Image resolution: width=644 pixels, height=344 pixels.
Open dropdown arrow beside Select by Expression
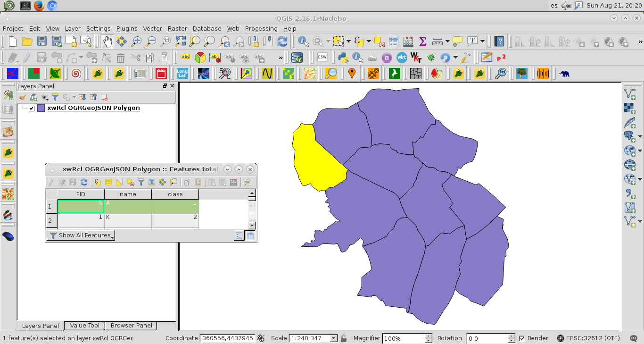369,42
